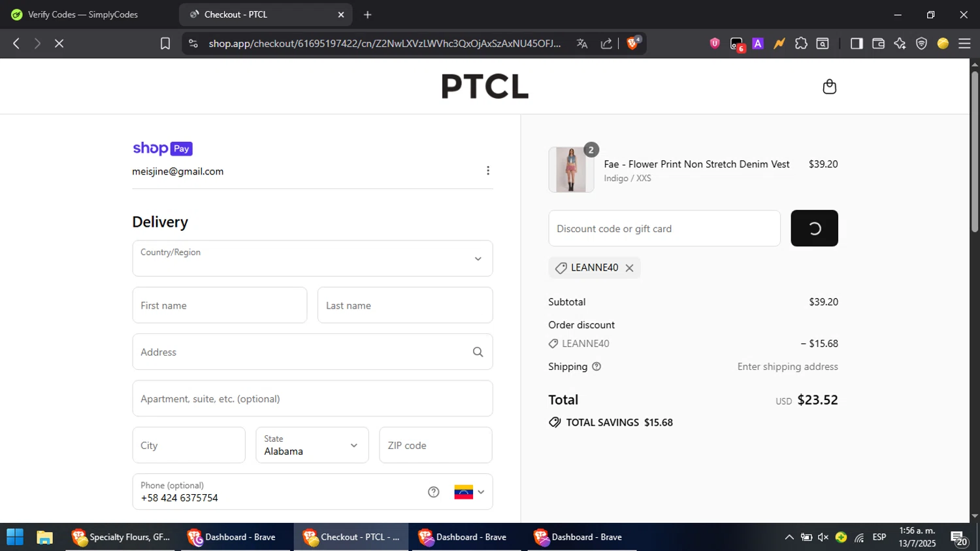
Task: Open the Shop Pay account options menu
Action: 487,171
